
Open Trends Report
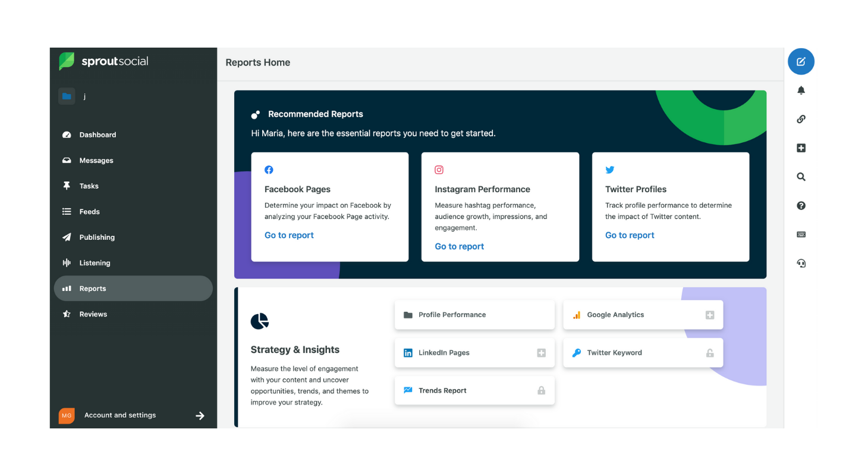(x=474, y=391)
